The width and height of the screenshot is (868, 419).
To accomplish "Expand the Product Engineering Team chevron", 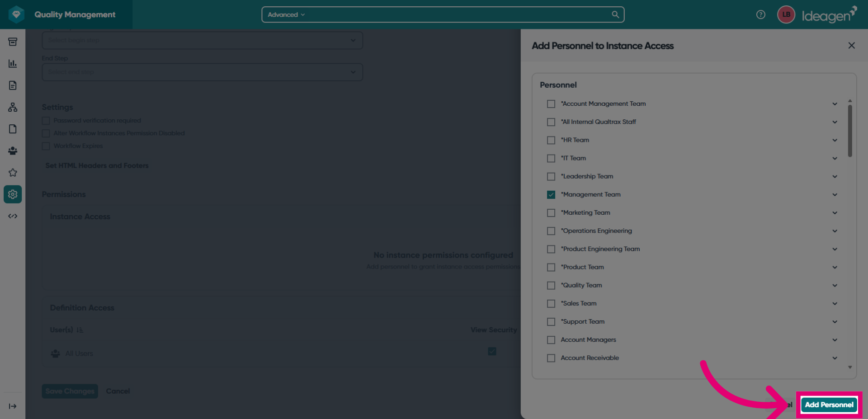I will 835,249.
